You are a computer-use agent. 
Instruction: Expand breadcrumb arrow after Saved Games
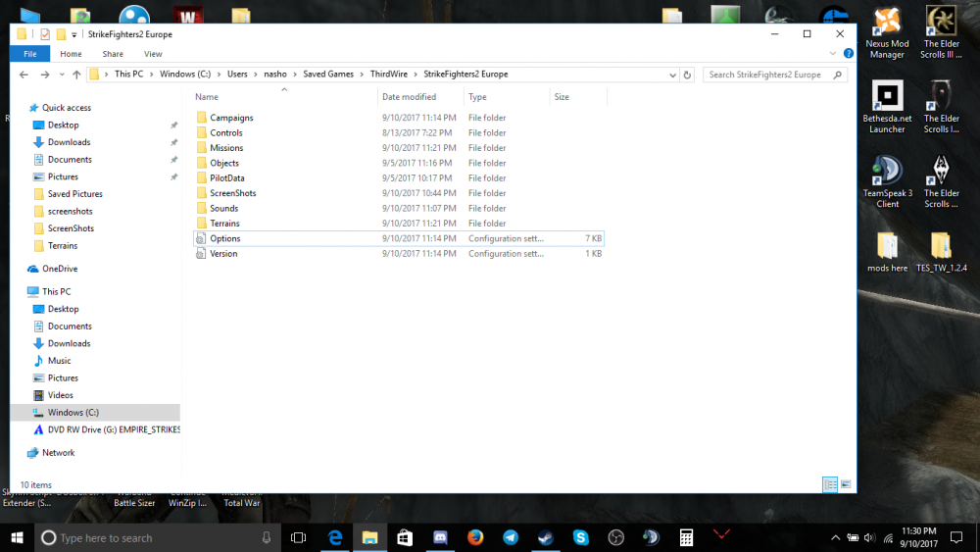pos(362,75)
